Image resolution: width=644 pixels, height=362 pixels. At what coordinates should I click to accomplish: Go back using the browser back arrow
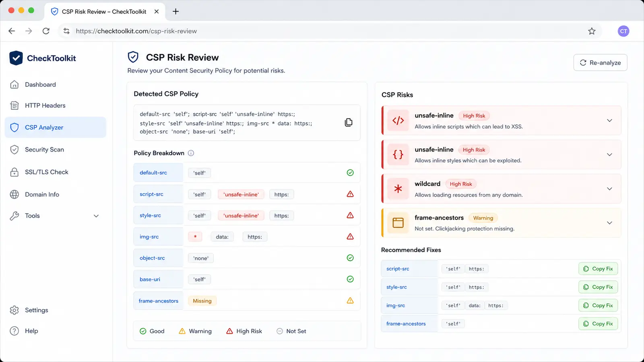click(12, 31)
